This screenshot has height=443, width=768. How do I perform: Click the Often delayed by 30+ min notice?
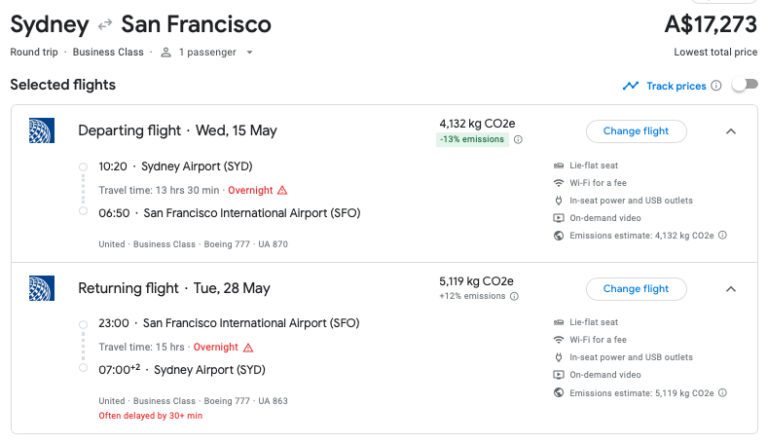point(150,415)
